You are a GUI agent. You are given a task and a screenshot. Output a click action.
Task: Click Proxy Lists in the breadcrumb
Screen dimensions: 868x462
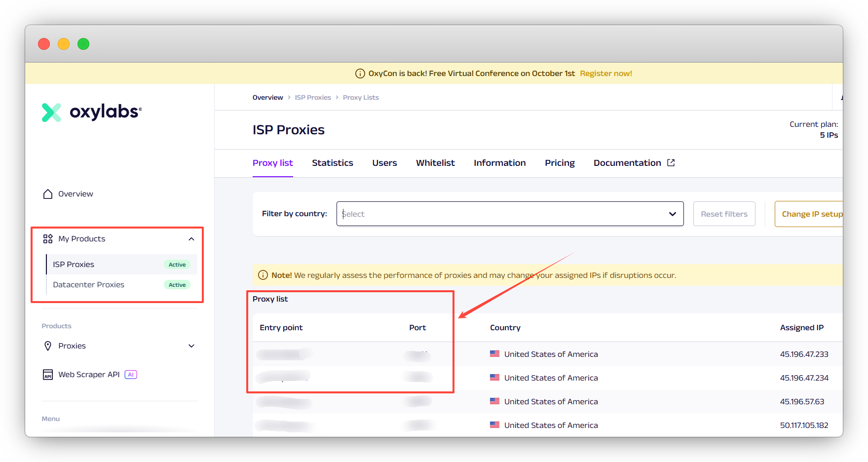pos(361,97)
